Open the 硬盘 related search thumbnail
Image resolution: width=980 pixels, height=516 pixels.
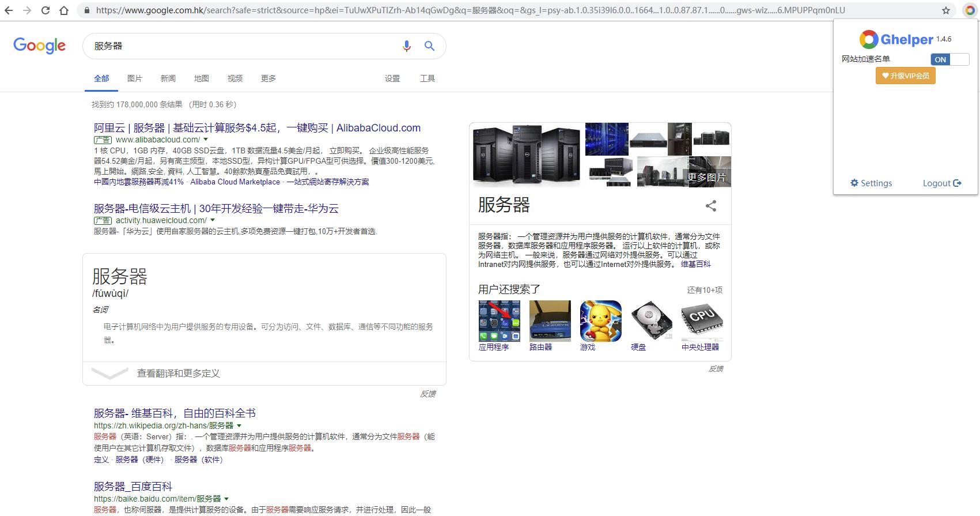(x=651, y=321)
